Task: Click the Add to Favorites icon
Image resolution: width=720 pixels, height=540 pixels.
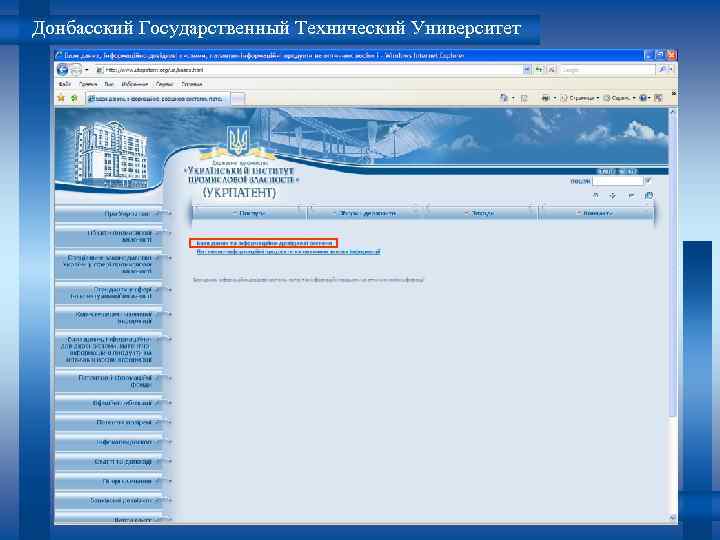Action: click(74, 98)
